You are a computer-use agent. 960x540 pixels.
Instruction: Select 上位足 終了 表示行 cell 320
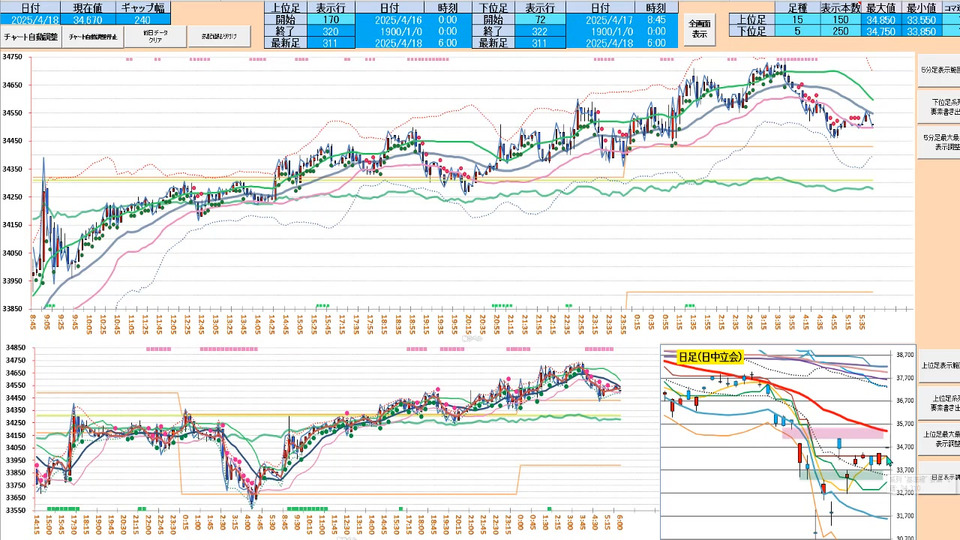click(331, 31)
